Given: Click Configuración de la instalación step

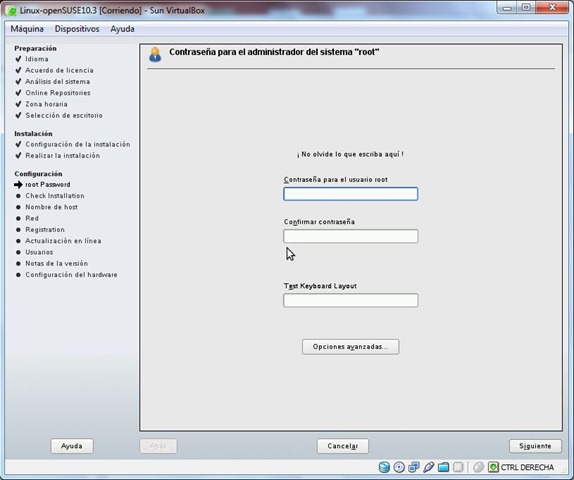Looking at the screenshot, I should click(x=78, y=145).
